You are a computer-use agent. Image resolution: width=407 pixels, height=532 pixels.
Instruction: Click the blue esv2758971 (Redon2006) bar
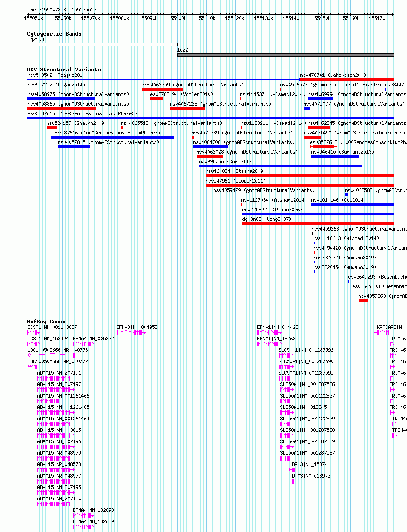point(318,214)
